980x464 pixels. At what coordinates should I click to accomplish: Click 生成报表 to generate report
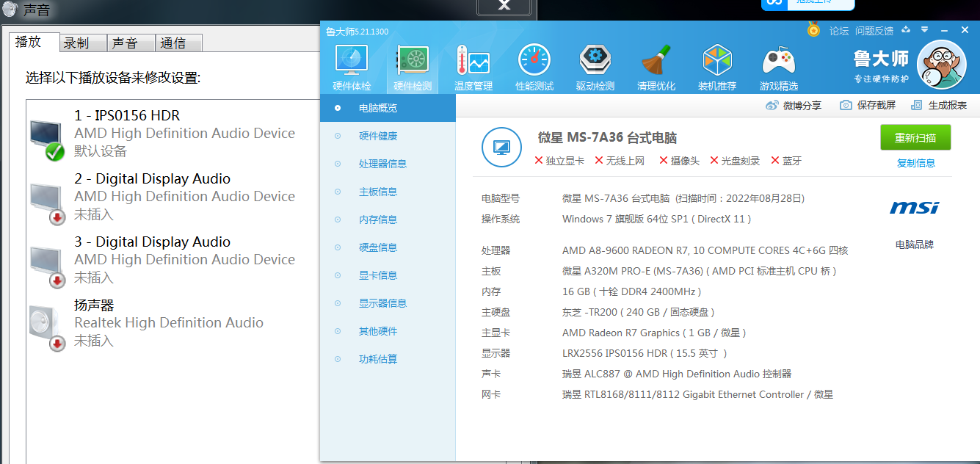point(939,106)
